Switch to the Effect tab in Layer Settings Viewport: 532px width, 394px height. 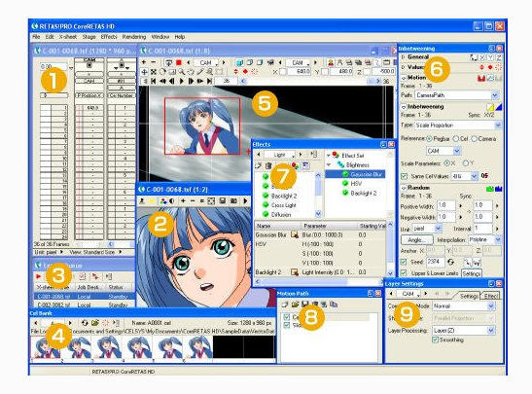pyautogui.click(x=491, y=296)
